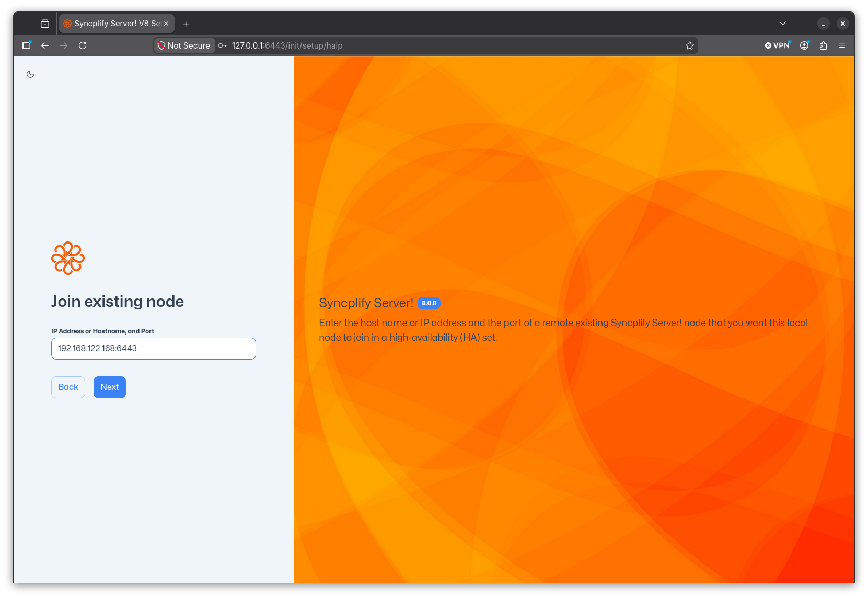Image resolution: width=868 pixels, height=598 pixels.
Task: Click the key password icon in address bar
Action: pos(223,45)
